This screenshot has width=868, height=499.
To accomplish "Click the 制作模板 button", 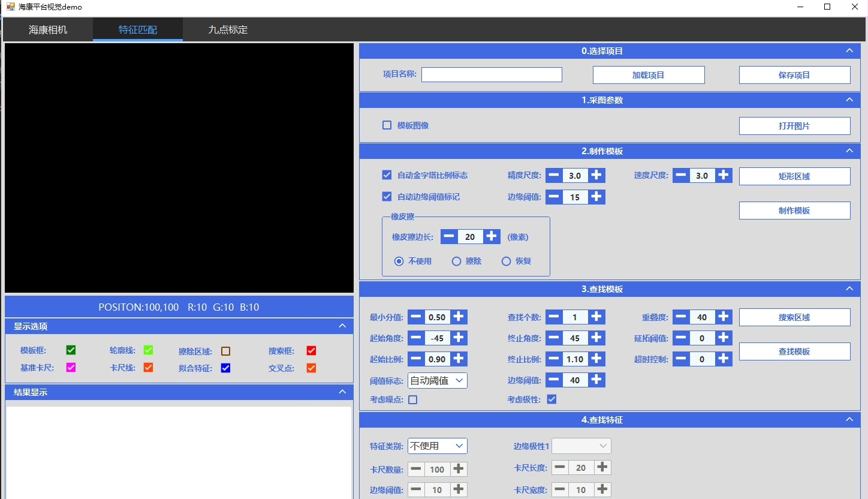I will [x=794, y=211].
